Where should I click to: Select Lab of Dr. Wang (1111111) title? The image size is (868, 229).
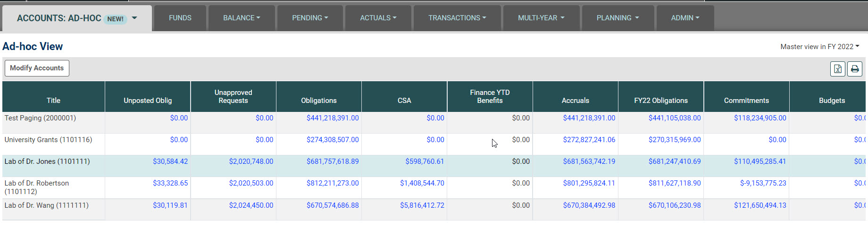coord(46,205)
